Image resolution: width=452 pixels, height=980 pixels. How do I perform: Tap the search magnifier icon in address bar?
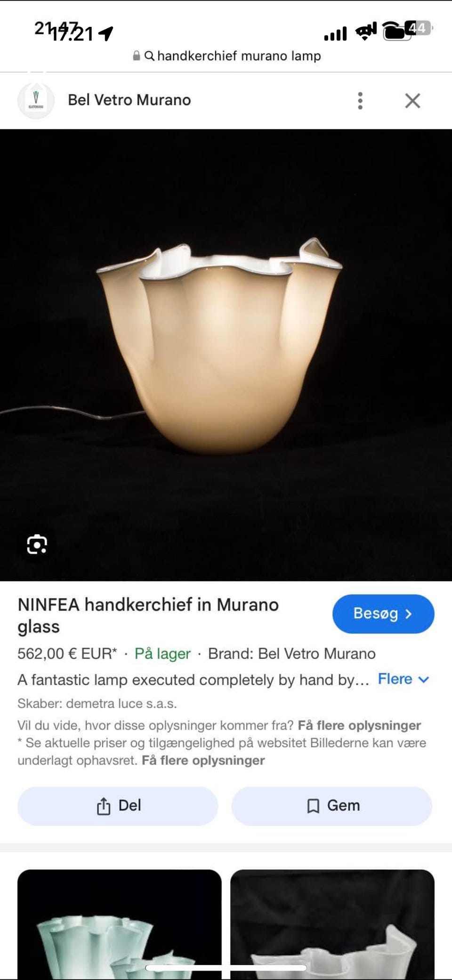point(149,56)
